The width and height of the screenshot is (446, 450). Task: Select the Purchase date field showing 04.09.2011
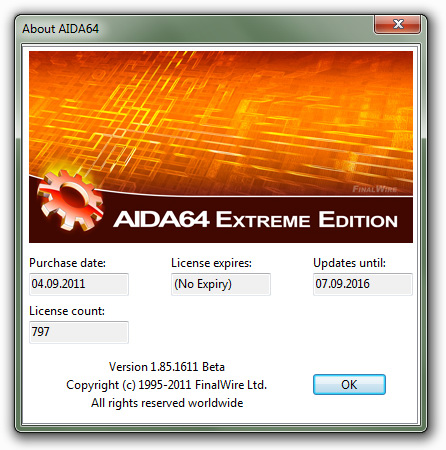79,284
